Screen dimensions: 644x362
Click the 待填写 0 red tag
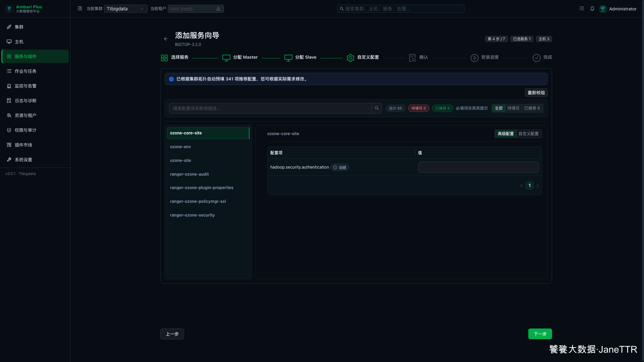(x=419, y=108)
